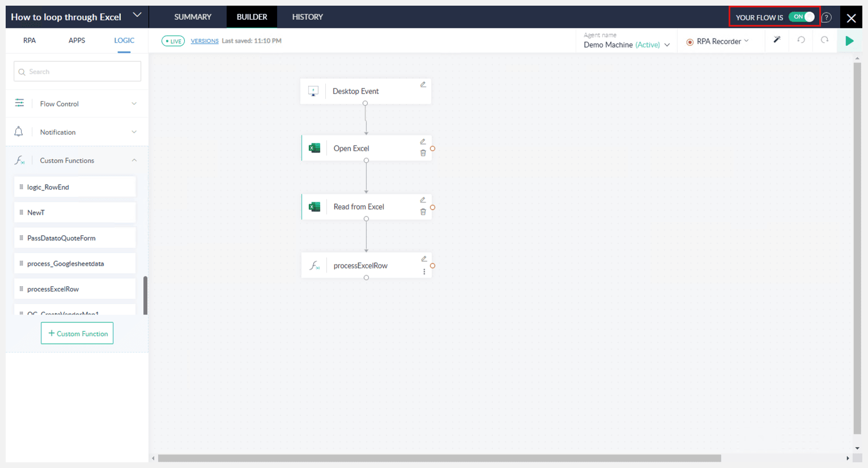Viewport: 868px width, 468px height.
Task: Select the process_Googlesheetdata custom function
Action: pos(75,263)
